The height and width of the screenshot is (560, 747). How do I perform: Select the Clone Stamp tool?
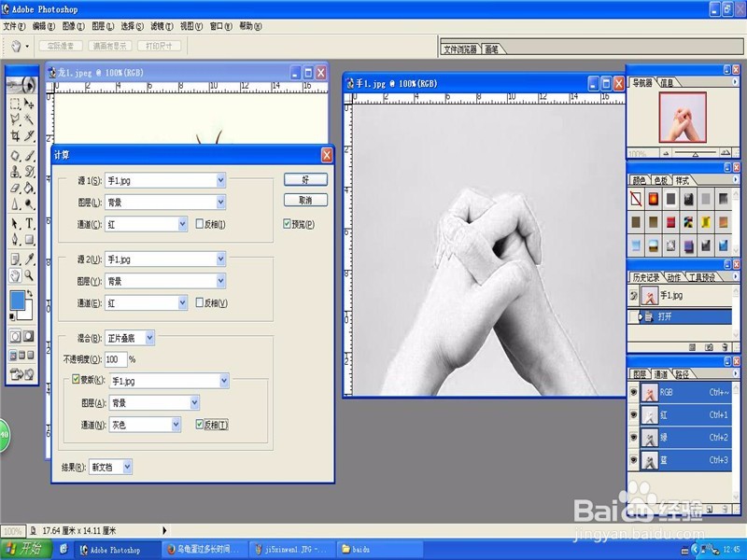click(x=15, y=172)
